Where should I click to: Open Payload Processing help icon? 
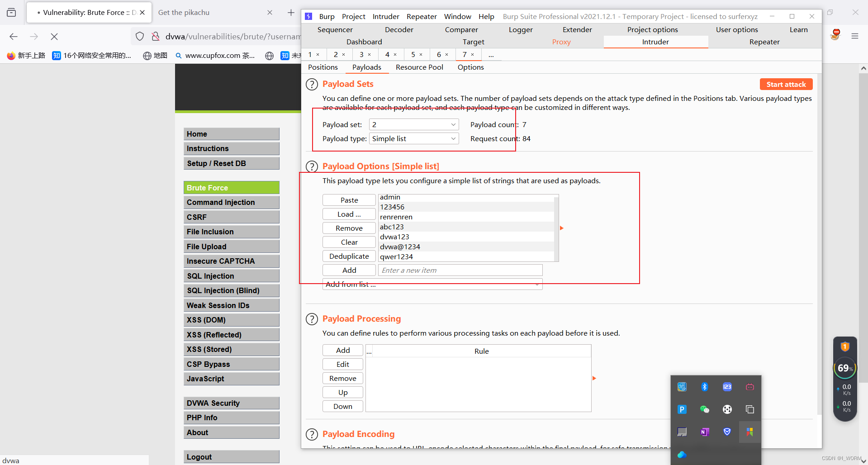(312, 319)
